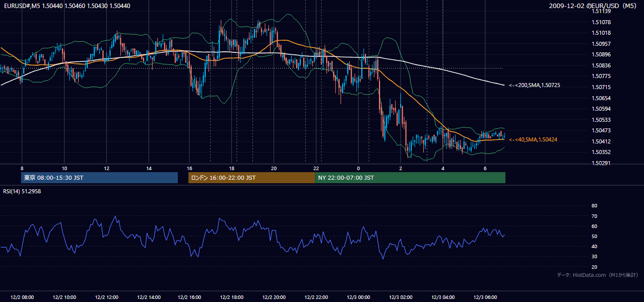Viewport: 644px width, 302px height.
Task: Click price level 1.50654 on the axis
Action: click(x=602, y=98)
